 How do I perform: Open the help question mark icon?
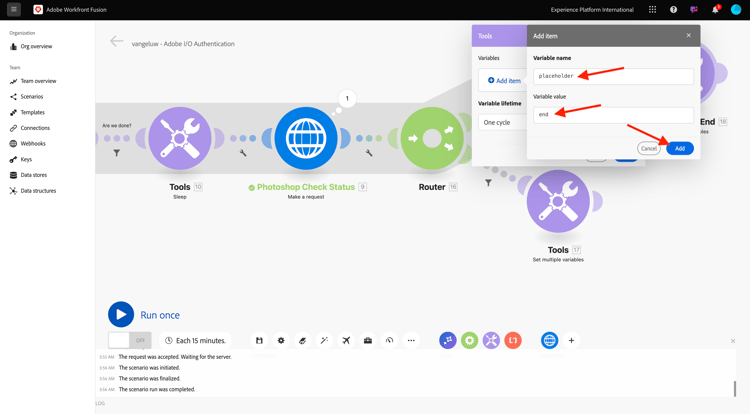pos(673,10)
